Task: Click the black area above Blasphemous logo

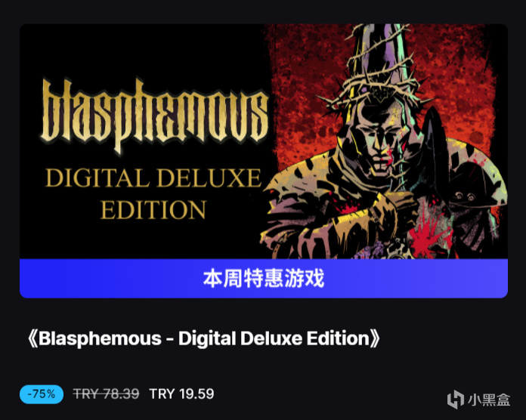Action: [144, 51]
